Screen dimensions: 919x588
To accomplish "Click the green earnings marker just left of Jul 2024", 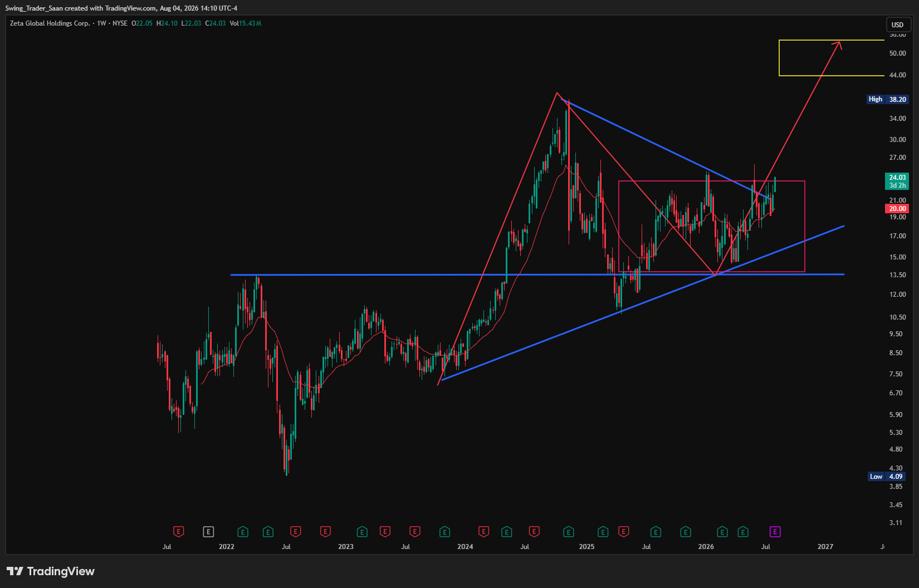I will point(506,532).
